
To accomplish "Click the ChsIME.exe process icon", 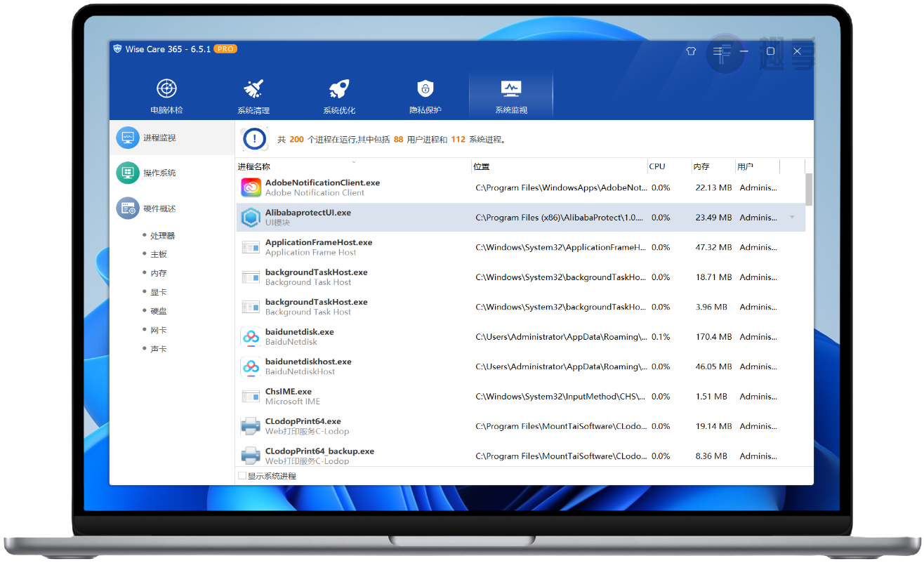I will pyautogui.click(x=251, y=397).
